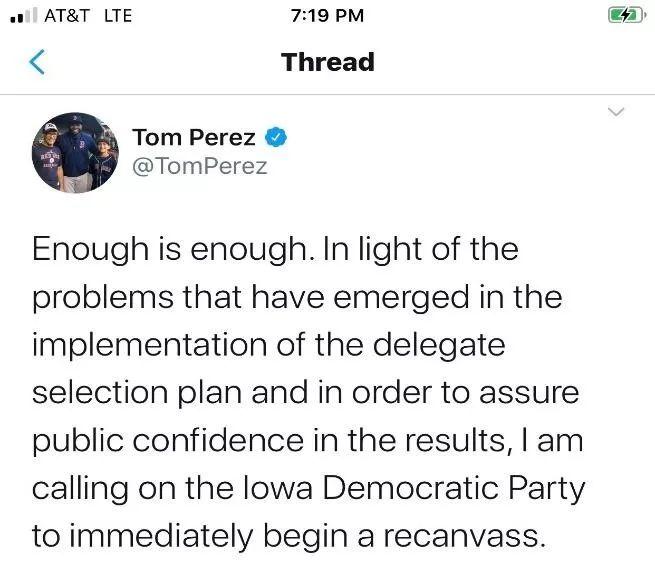The width and height of the screenshot is (655, 580).
Task: Tap the 7:19 PM clock
Action: (328, 16)
